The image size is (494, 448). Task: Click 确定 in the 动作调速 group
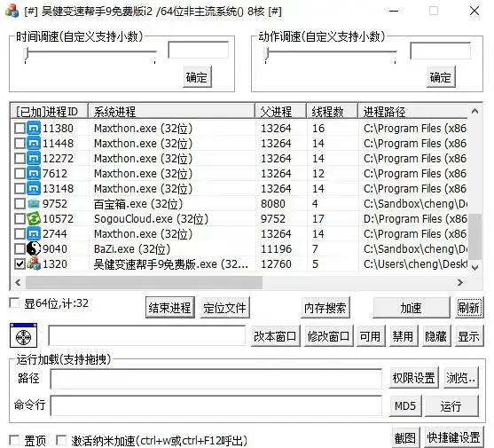441,77
